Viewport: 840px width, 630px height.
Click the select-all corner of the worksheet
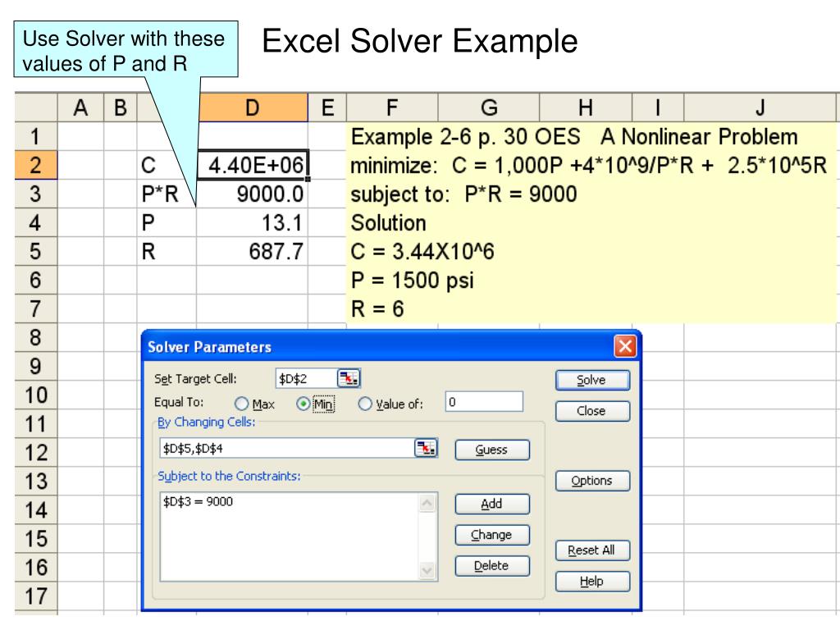tap(35, 107)
